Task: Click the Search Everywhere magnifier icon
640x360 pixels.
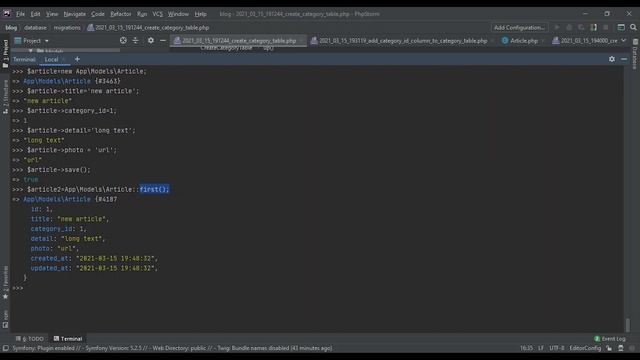Action: tap(633, 27)
